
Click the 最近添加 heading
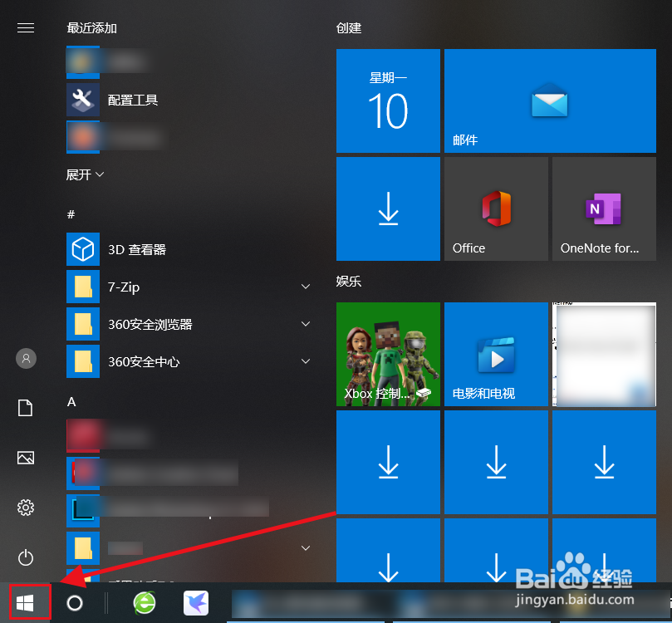coord(91,28)
